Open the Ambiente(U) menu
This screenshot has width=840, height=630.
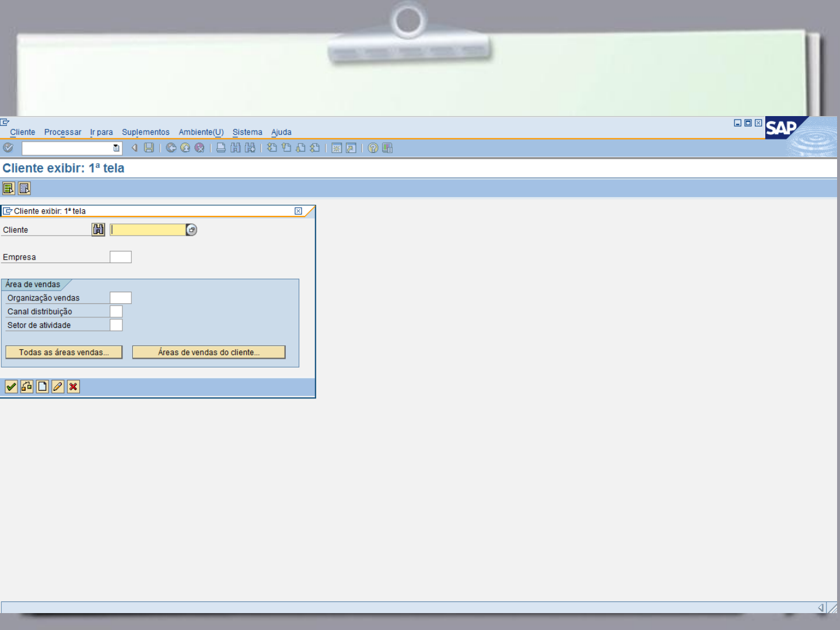pyautogui.click(x=201, y=132)
